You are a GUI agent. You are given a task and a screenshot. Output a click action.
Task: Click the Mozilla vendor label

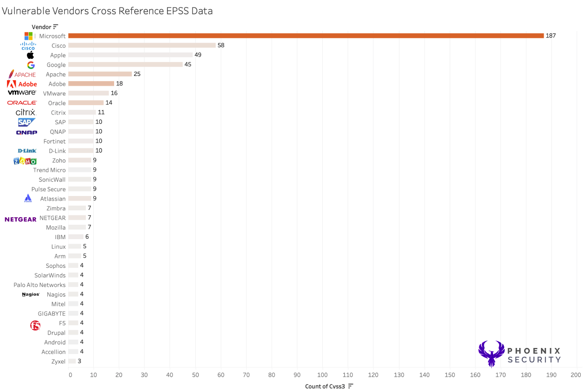(56, 228)
